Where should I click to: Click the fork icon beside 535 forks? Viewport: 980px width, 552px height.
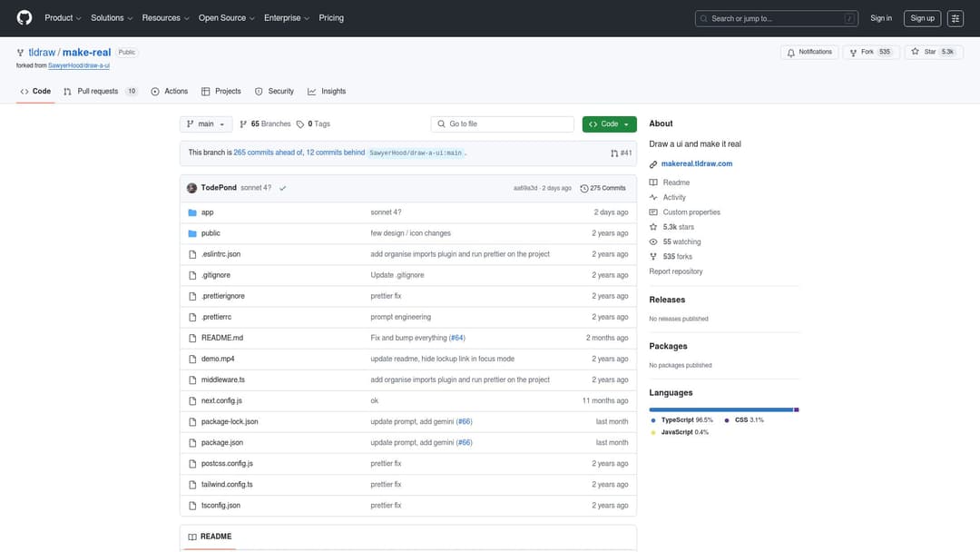[653, 257]
